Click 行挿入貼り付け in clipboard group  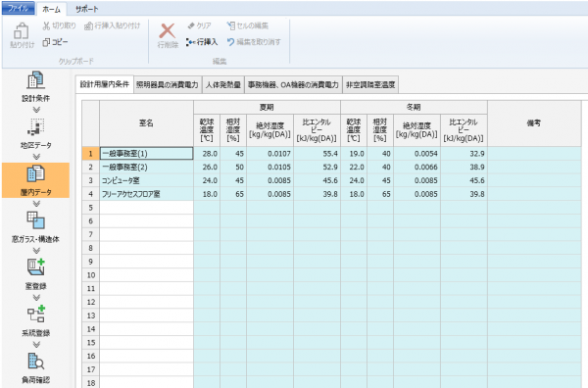pos(112,25)
